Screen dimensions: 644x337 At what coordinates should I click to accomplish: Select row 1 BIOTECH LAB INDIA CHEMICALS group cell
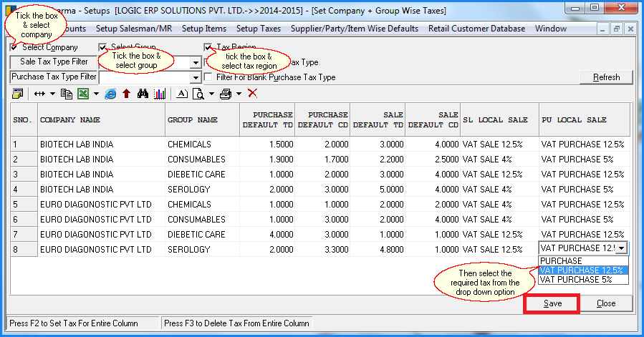click(x=202, y=145)
